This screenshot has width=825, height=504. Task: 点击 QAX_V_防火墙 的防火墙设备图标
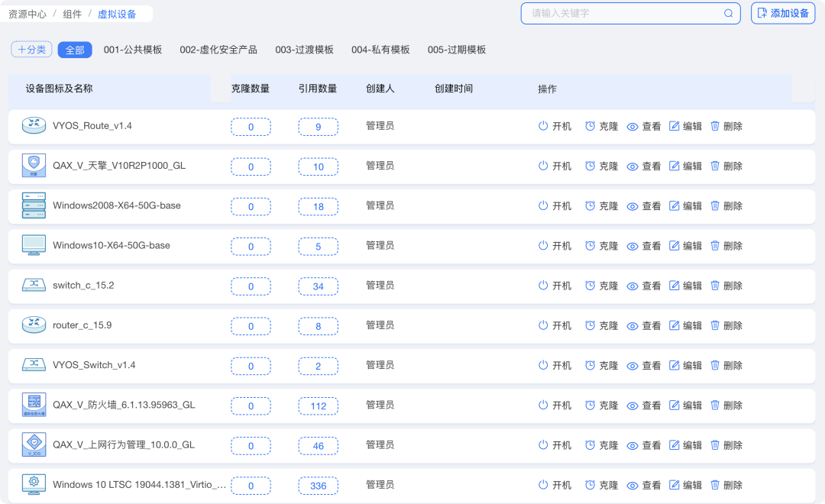coord(34,405)
